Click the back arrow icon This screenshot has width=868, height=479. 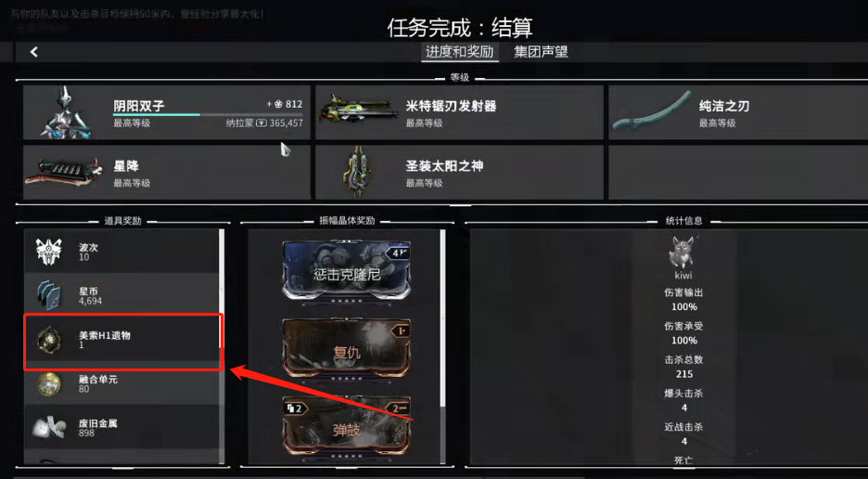tap(33, 52)
